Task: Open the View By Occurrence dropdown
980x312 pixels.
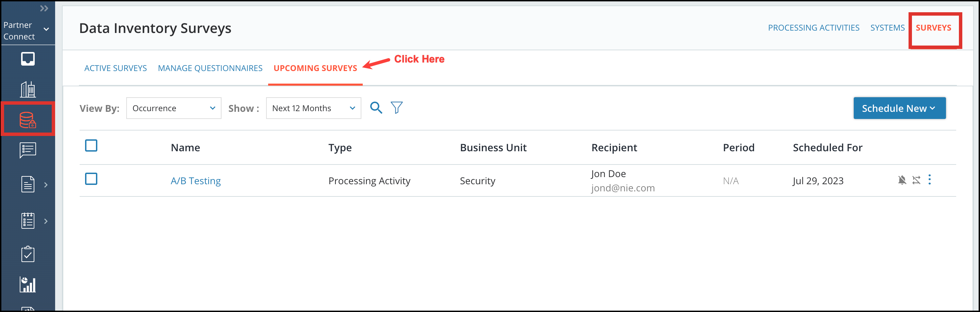Action: click(x=174, y=108)
